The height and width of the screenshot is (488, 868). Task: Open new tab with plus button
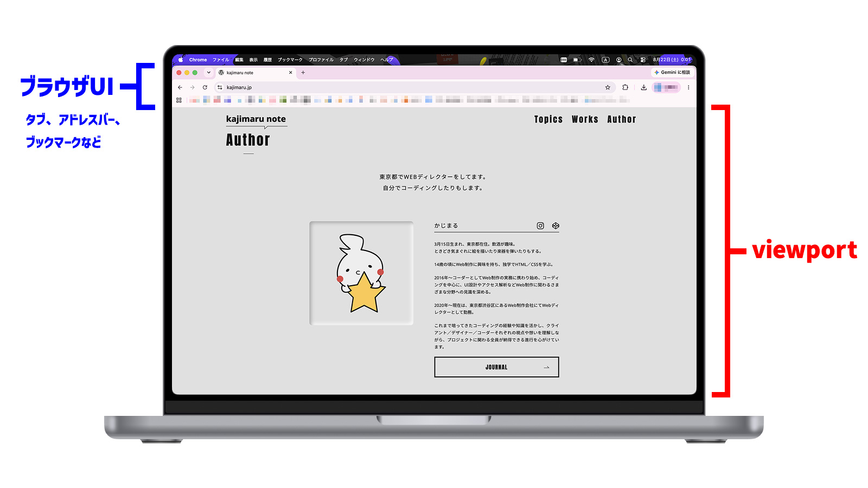click(303, 73)
